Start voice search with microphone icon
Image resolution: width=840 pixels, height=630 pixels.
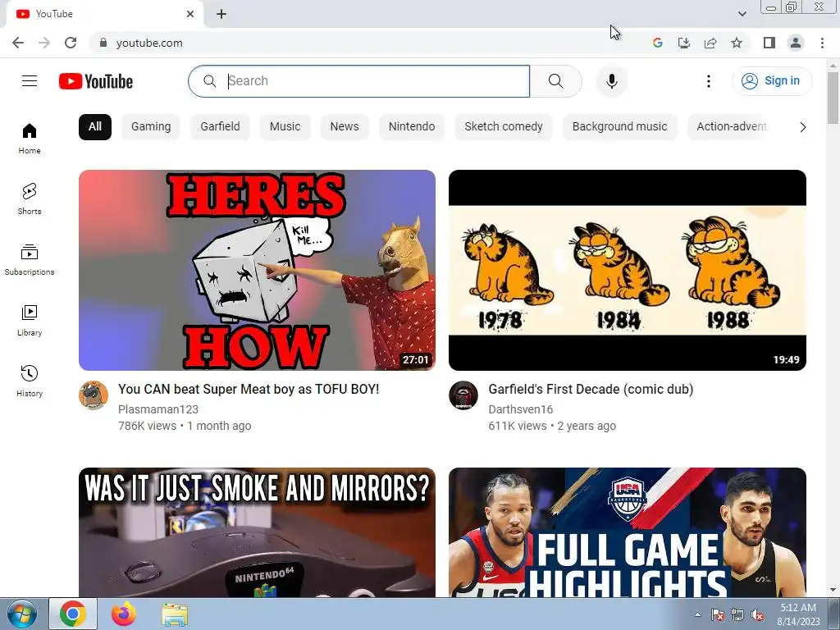(x=612, y=81)
